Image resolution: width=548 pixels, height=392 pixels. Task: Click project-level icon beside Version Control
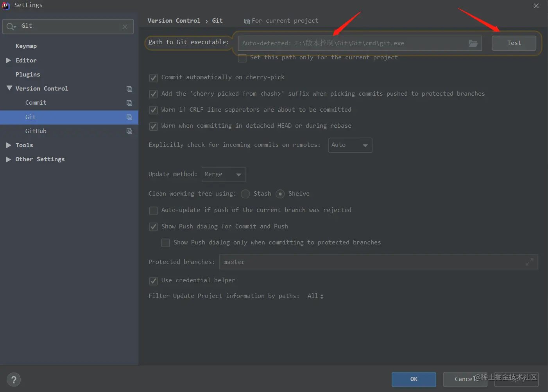[129, 89]
